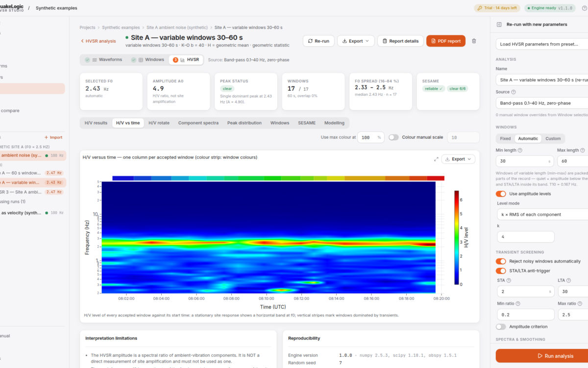The image size is (588, 368).
Task: Generate the PDF report
Action: 446,41
